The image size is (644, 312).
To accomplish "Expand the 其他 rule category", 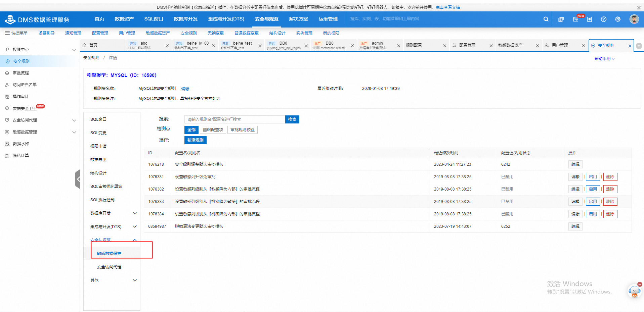I will coord(135,280).
